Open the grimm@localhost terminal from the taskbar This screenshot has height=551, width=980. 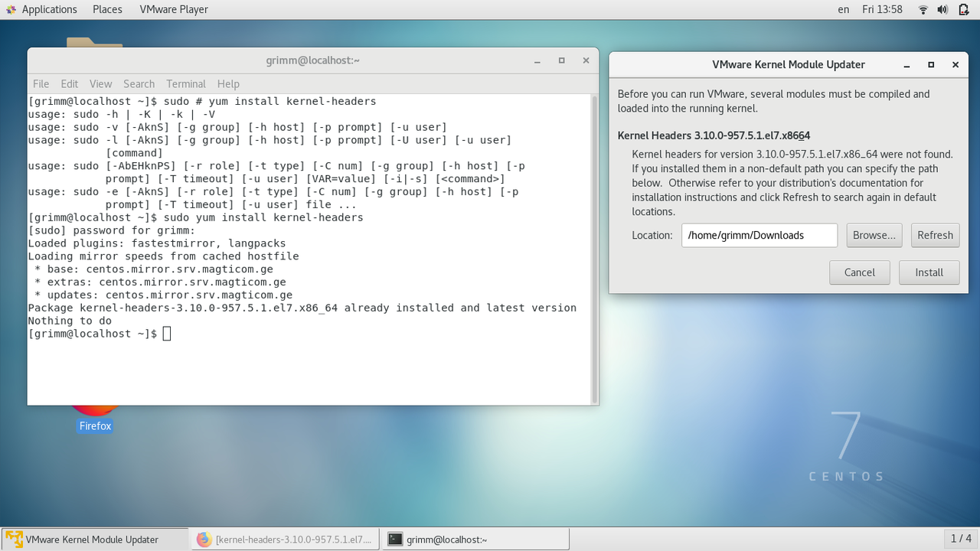pos(475,539)
